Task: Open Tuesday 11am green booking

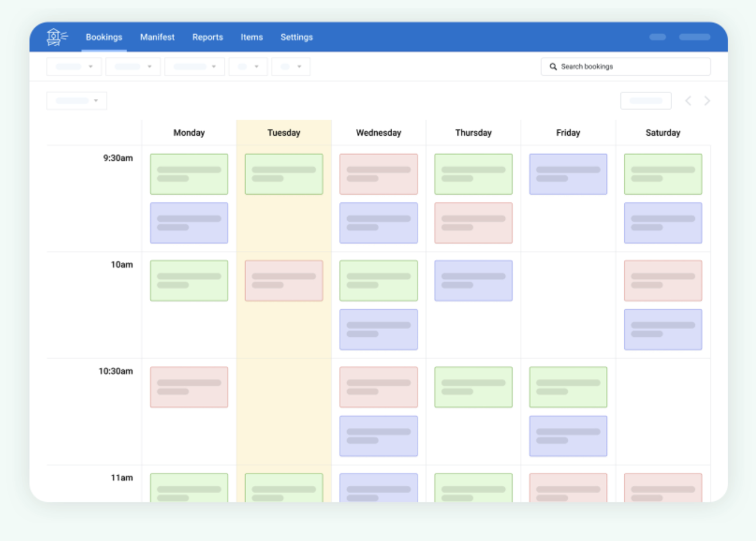Action: click(284, 488)
